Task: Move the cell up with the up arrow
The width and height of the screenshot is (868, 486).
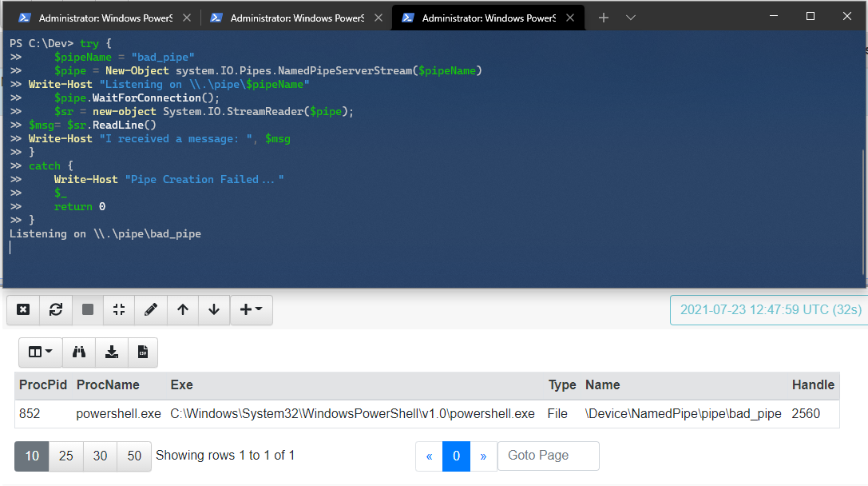Action: (x=183, y=309)
